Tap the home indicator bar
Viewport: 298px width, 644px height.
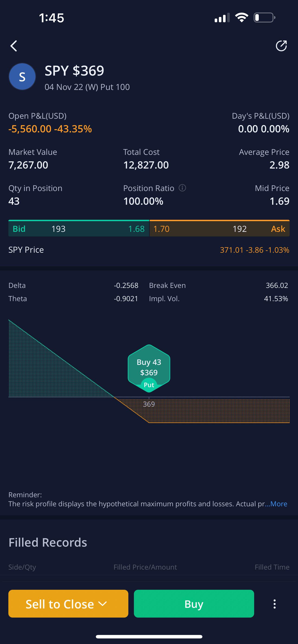click(x=149, y=637)
